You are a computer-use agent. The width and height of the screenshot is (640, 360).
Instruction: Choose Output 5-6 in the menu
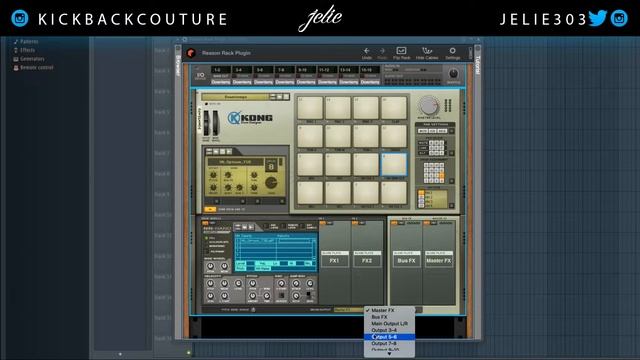coord(389,337)
